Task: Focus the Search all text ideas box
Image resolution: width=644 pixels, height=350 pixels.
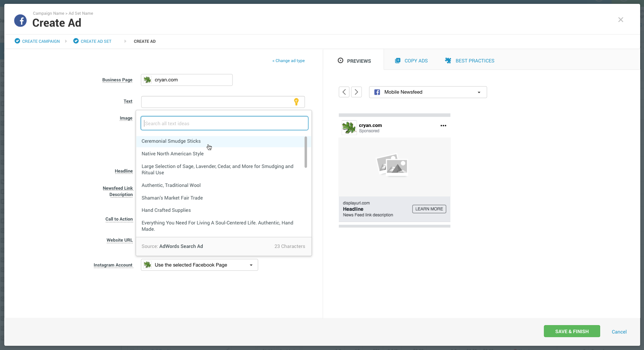Action: tap(224, 123)
